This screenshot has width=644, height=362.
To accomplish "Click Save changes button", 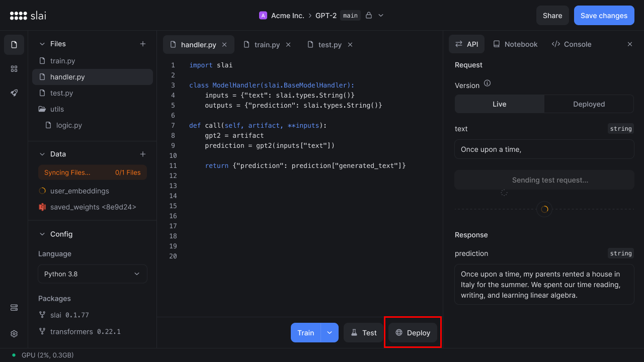I will point(604,16).
